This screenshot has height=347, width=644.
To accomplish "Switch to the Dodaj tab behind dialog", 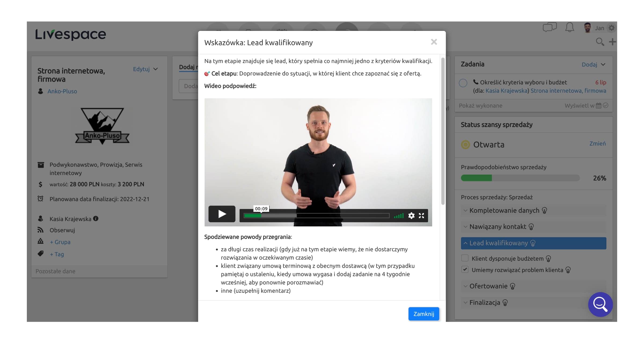I will click(188, 67).
